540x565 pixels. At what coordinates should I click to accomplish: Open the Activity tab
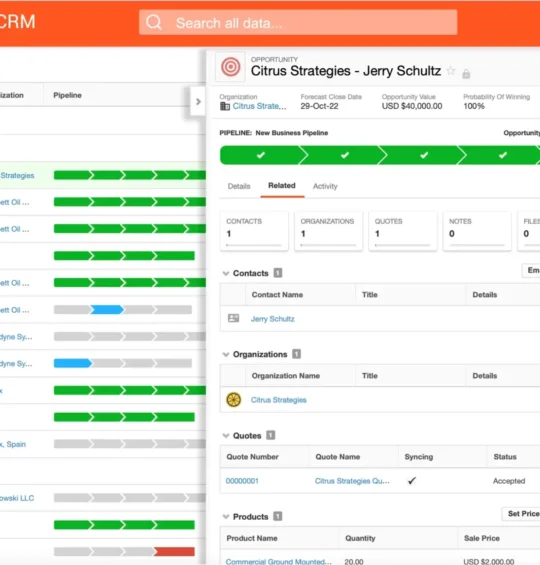coord(325,186)
